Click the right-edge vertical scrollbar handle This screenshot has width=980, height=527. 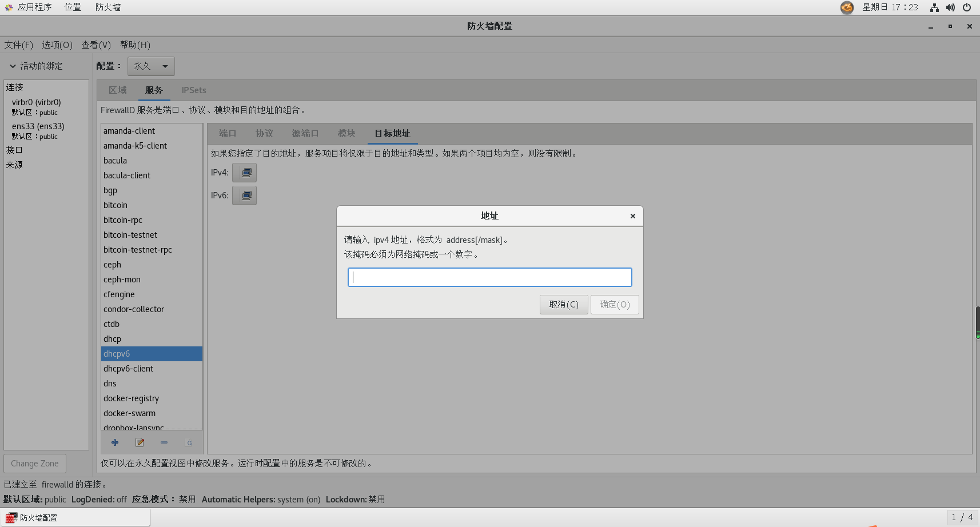coord(978,323)
